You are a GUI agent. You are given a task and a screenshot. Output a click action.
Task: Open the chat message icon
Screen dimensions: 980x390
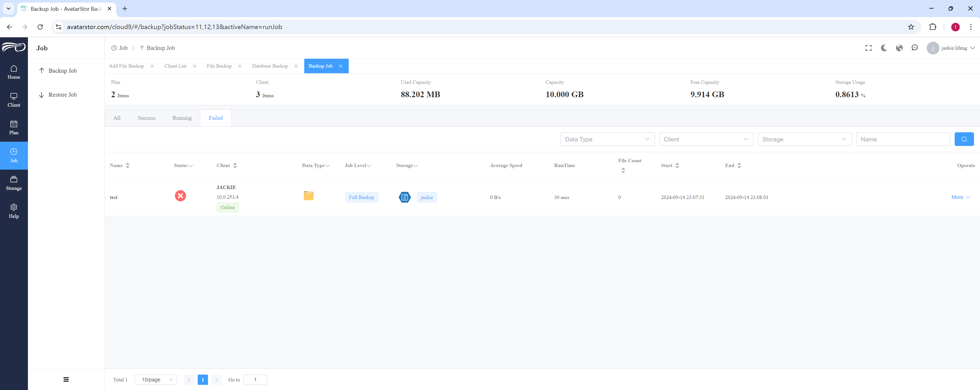pyautogui.click(x=914, y=48)
